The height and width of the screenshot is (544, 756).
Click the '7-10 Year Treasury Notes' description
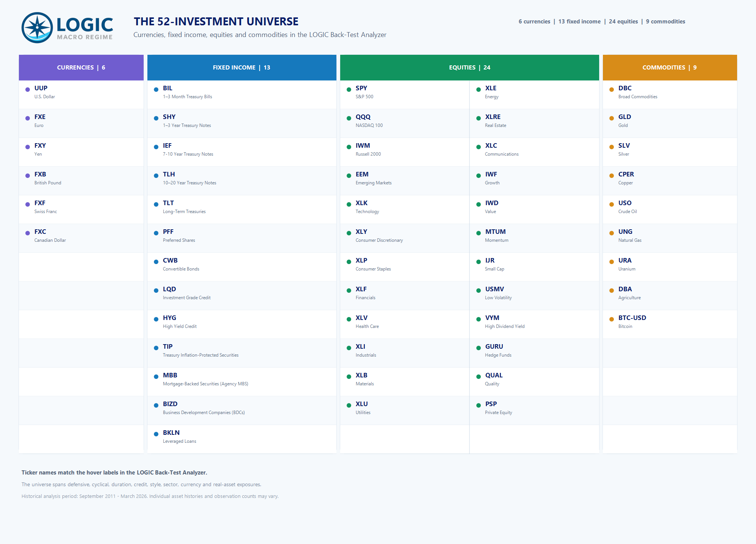(188, 154)
